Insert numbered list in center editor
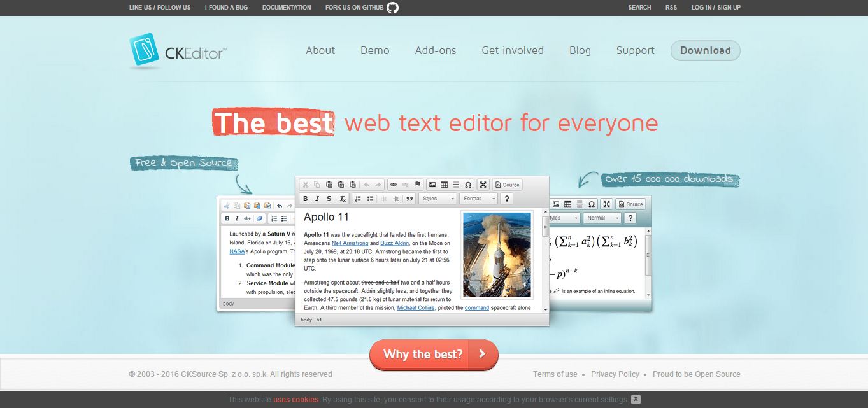The image size is (868, 408). [x=358, y=199]
